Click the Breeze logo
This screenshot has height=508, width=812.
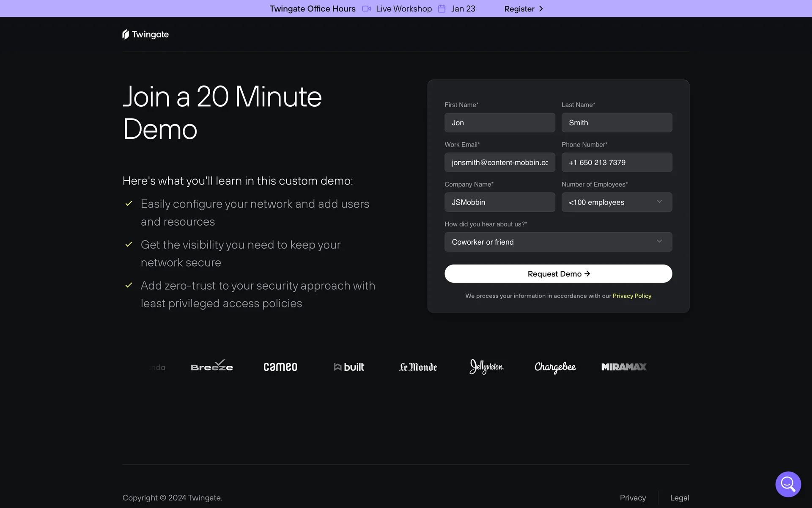point(211,367)
